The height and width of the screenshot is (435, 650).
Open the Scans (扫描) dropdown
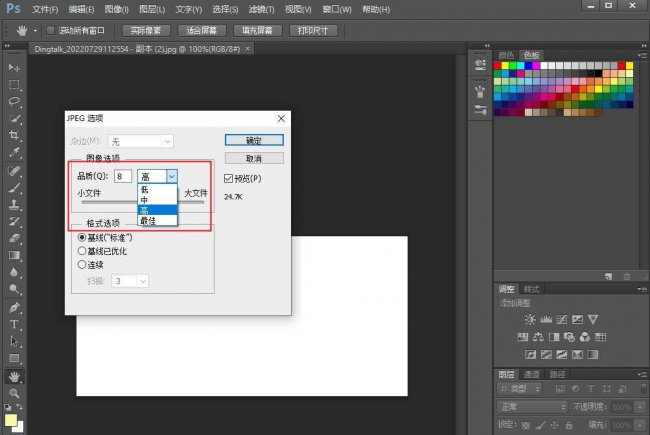click(x=130, y=281)
